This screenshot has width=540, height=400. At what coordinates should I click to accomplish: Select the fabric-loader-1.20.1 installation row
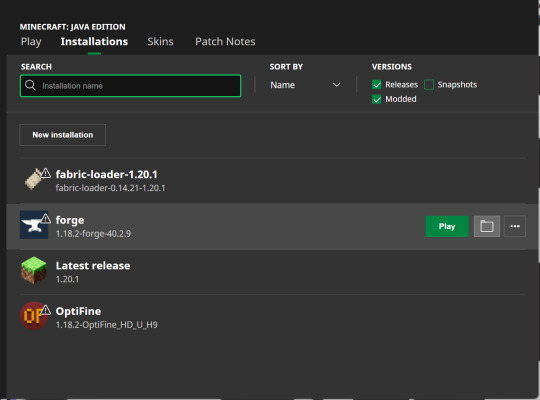273,181
